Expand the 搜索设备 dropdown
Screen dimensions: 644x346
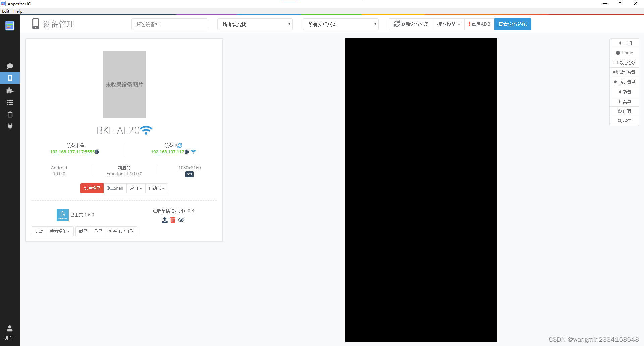[448, 24]
